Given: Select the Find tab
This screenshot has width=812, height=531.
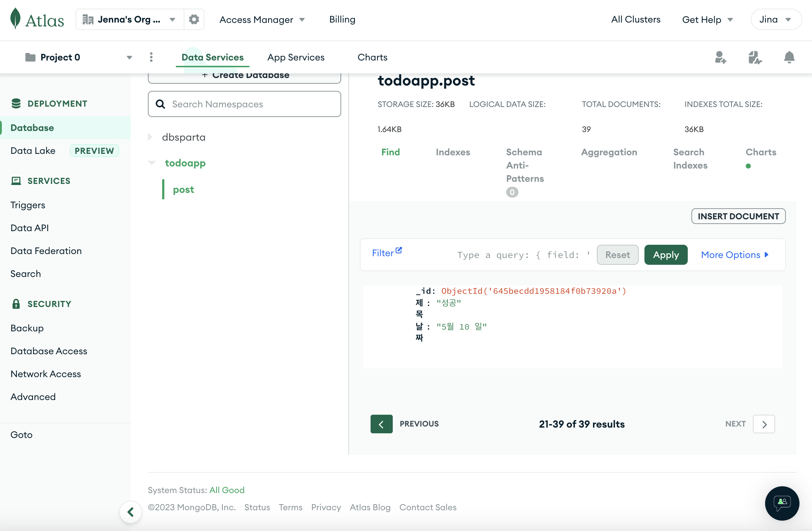Looking at the screenshot, I should tap(391, 152).
